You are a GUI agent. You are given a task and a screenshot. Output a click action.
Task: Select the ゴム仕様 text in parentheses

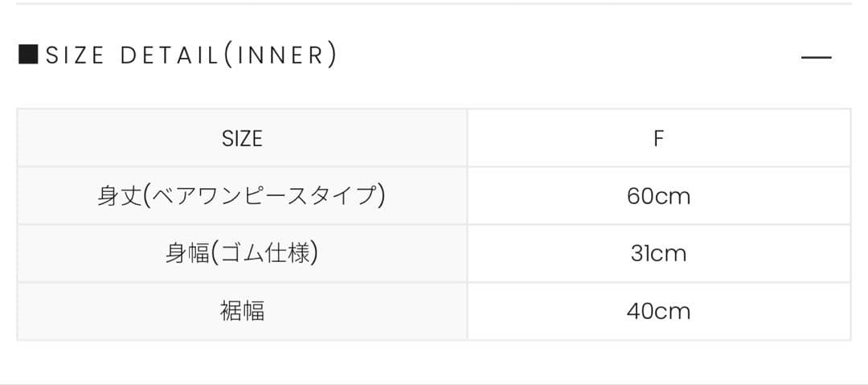coord(264,254)
